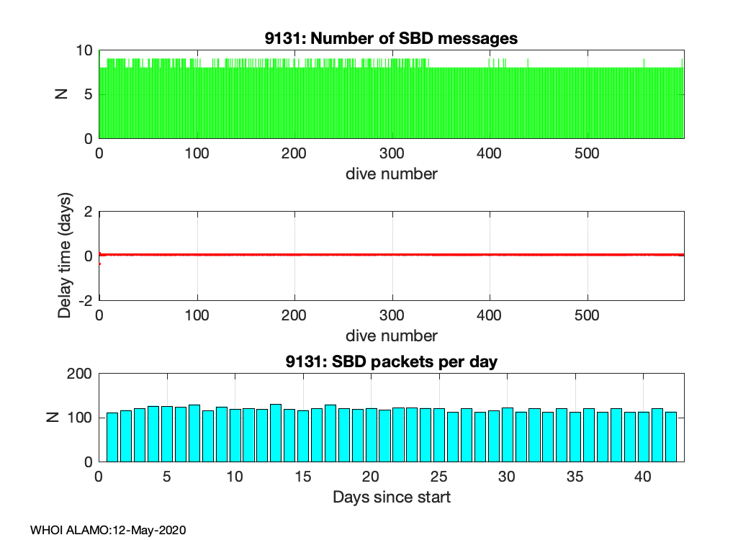Click the "N" y-axis label of top plot

pyautogui.click(x=63, y=94)
